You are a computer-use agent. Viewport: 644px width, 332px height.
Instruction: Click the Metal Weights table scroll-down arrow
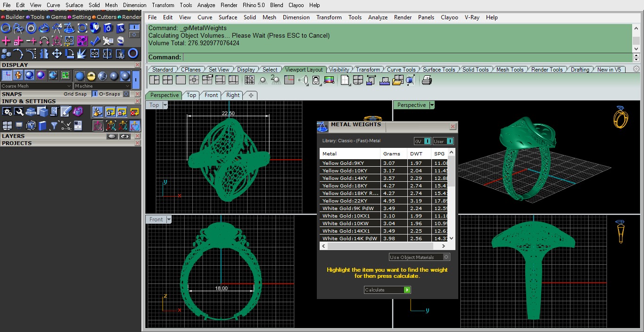click(x=452, y=238)
